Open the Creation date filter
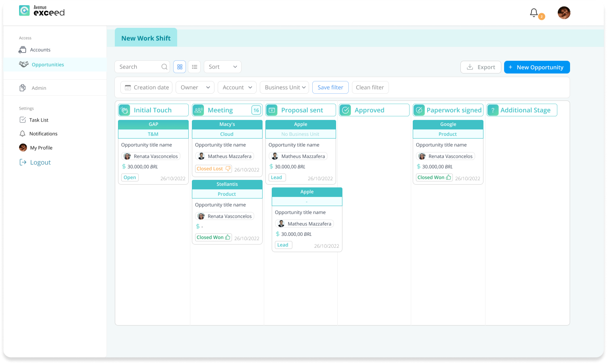The image size is (607, 364). pos(146,87)
